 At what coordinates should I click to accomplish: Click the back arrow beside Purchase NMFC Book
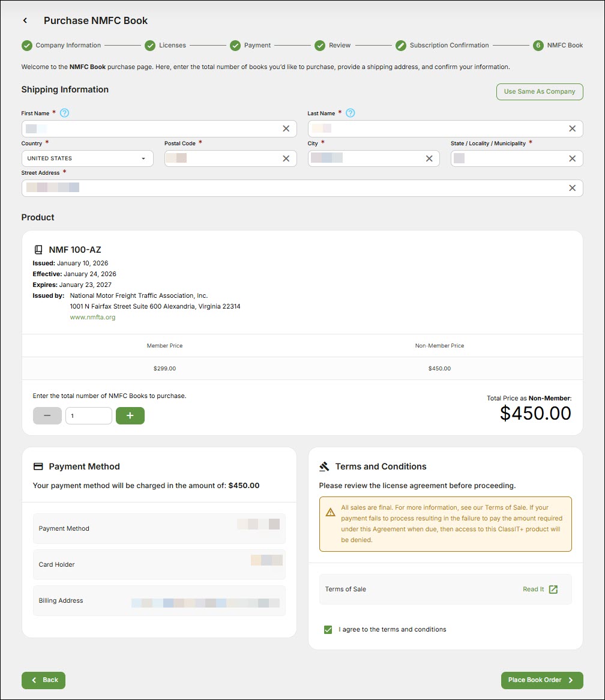(x=25, y=20)
